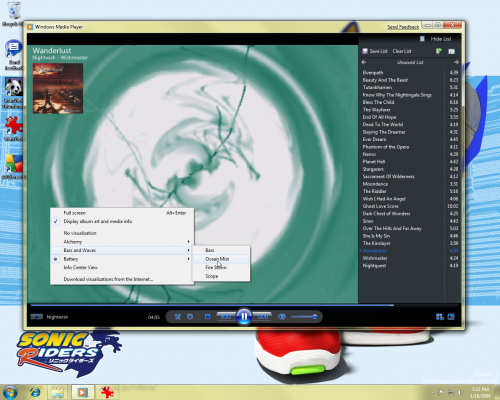The height and width of the screenshot is (400, 500).
Task: Click the red splat taskbar icon
Action: [107, 392]
